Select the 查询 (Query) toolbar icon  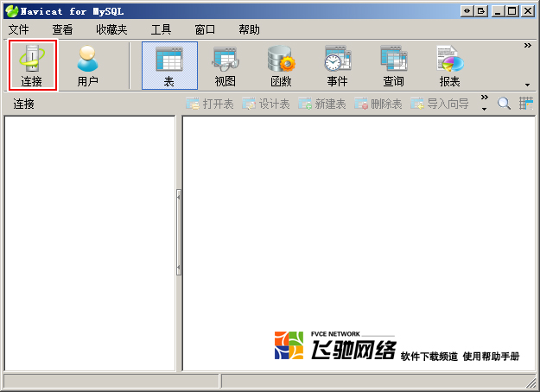pos(393,66)
